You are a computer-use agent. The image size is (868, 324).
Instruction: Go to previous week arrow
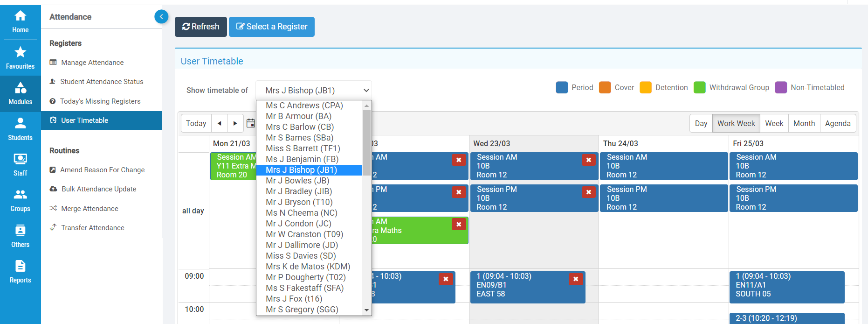pyautogui.click(x=220, y=123)
